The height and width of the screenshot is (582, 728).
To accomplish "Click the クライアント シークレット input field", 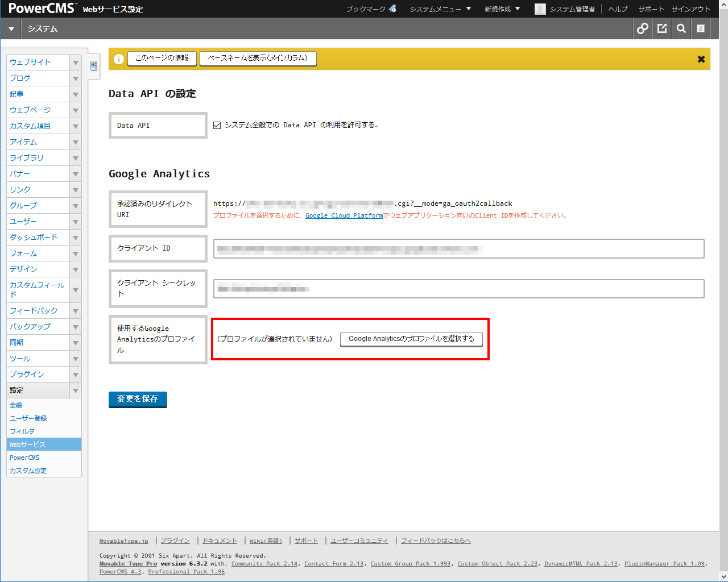I will [459, 289].
